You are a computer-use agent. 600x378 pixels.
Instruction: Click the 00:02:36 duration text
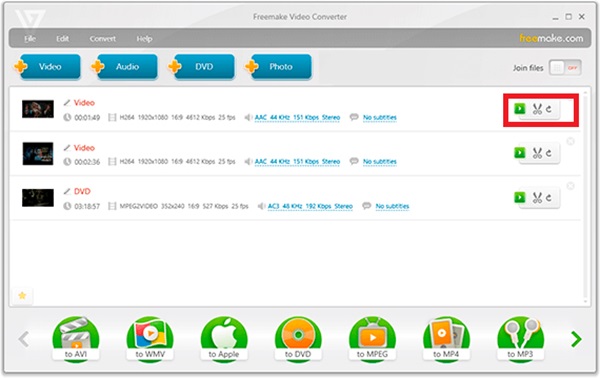point(87,162)
